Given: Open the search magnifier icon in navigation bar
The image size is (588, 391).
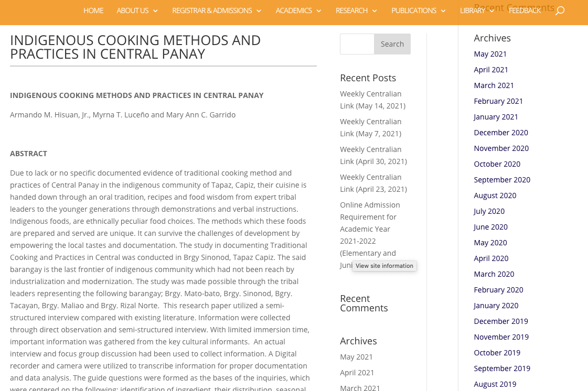Looking at the screenshot, I should (560, 11).
